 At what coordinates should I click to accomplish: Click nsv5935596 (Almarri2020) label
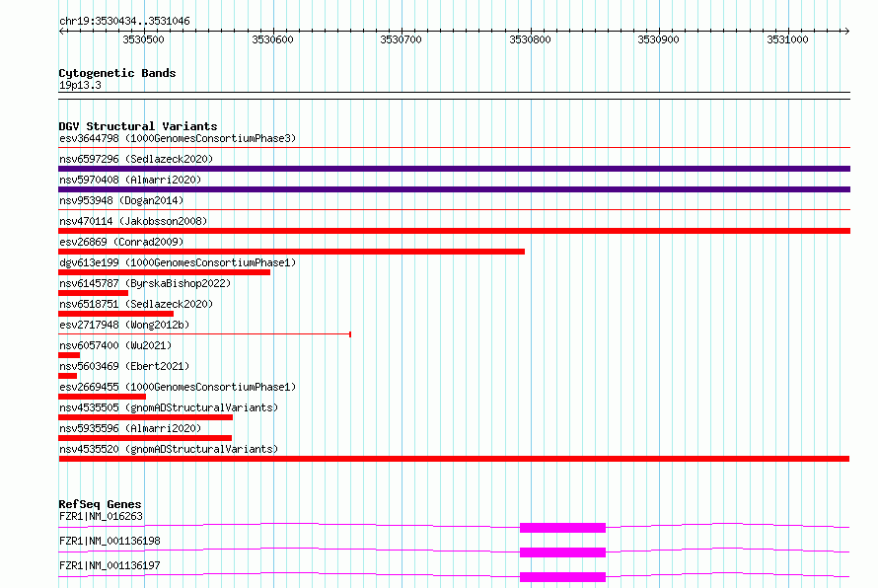130,428
